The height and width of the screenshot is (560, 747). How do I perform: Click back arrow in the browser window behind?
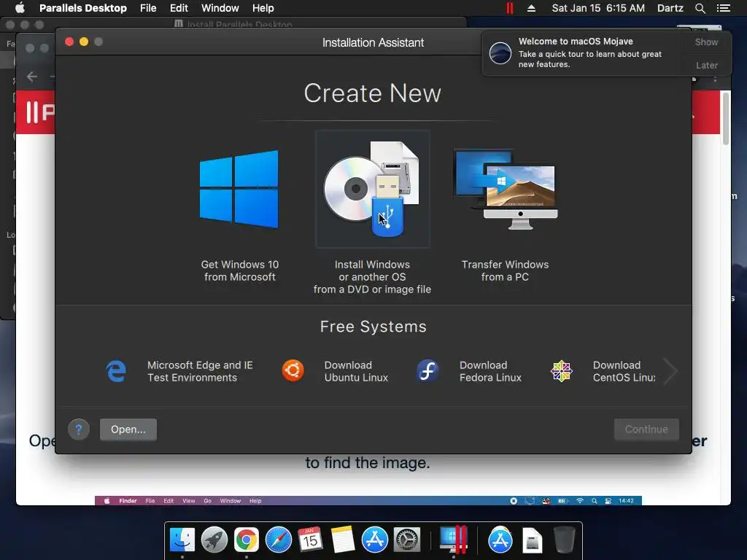coord(32,77)
